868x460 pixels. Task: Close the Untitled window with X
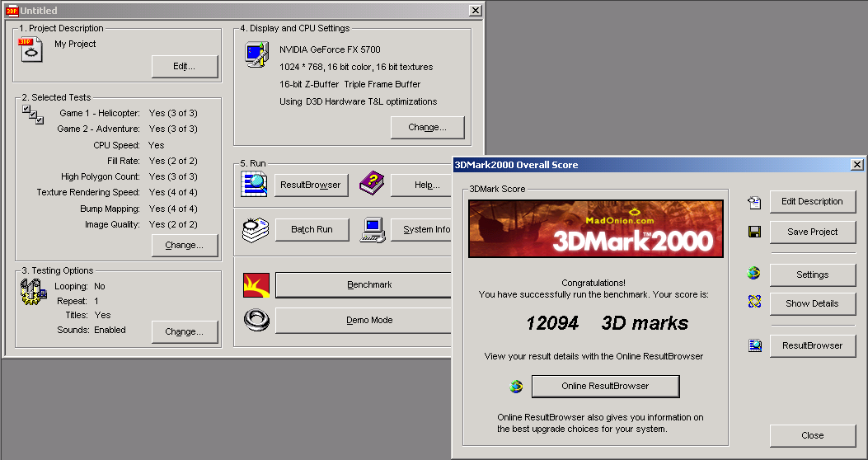tap(475, 10)
